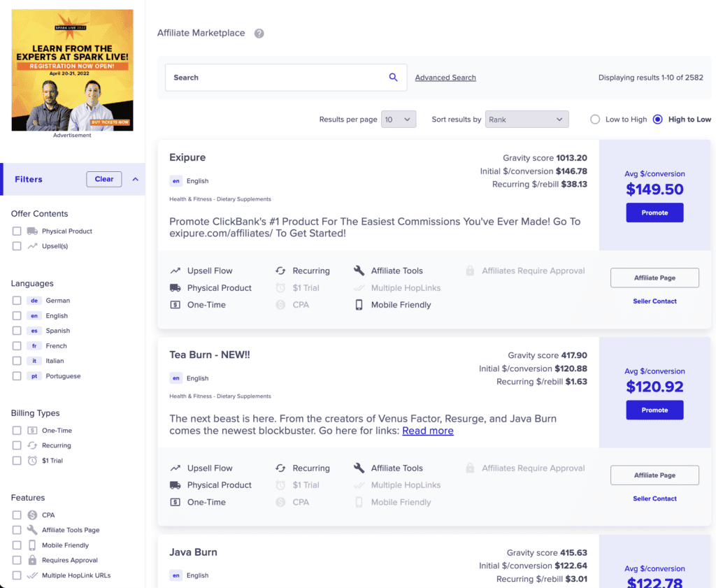Viewport: 716px width, 588px height.
Task: Open Seller Contact link for Exipure
Action: 654,301
